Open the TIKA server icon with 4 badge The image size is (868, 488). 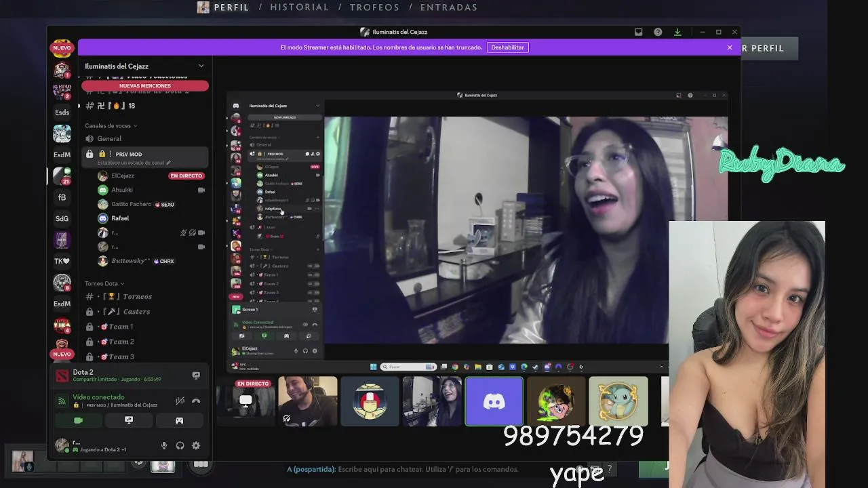point(62,325)
